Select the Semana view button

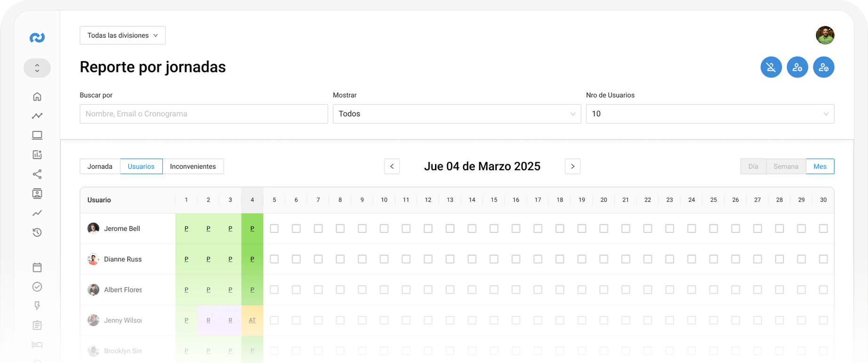[786, 166]
